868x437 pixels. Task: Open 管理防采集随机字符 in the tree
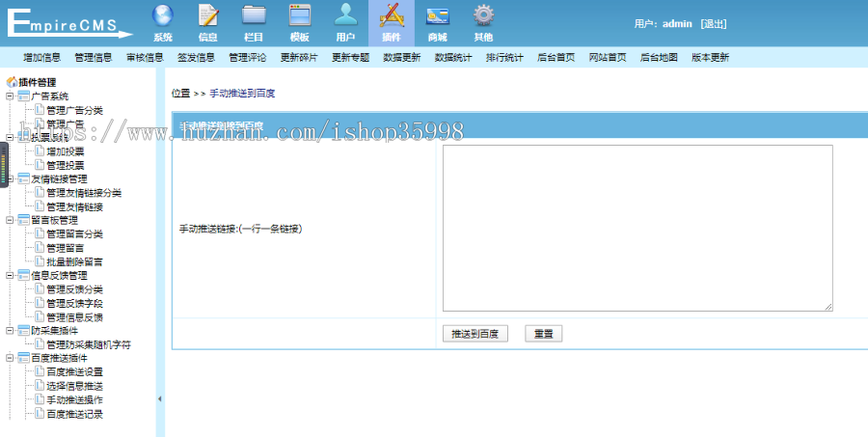coord(89,344)
